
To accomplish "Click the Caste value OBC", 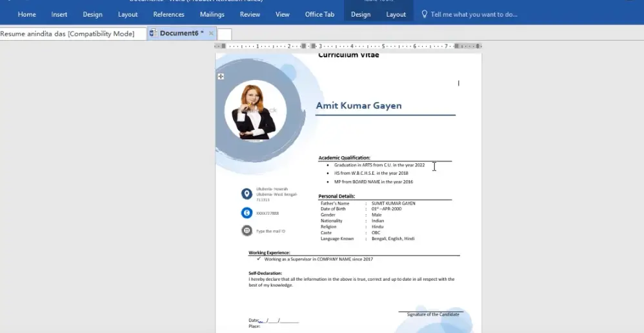I will coord(376,233).
